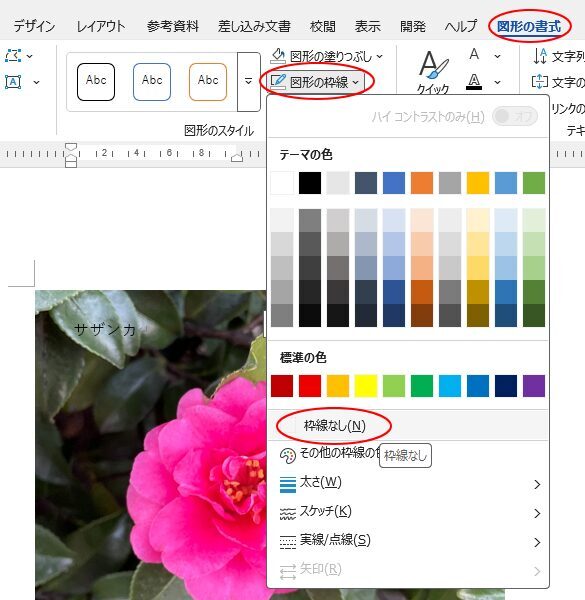The width and height of the screenshot is (585, 600).
Task: Expand the Shape Outline dropdown arrow
Action: tap(355, 82)
